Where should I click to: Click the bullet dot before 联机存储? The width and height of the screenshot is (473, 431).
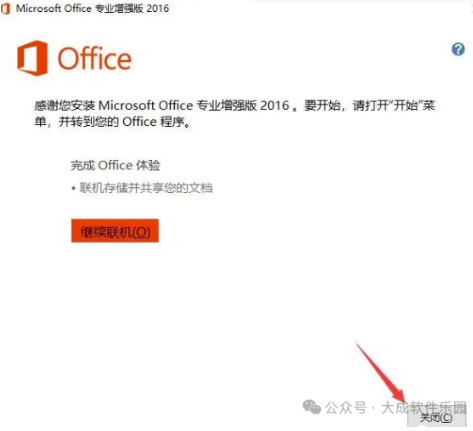pyautogui.click(x=73, y=189)
